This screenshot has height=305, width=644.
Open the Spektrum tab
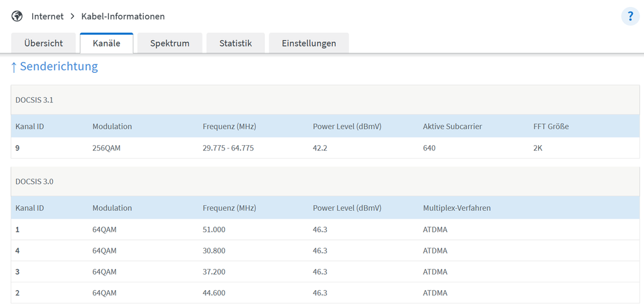tap(170, 44)
